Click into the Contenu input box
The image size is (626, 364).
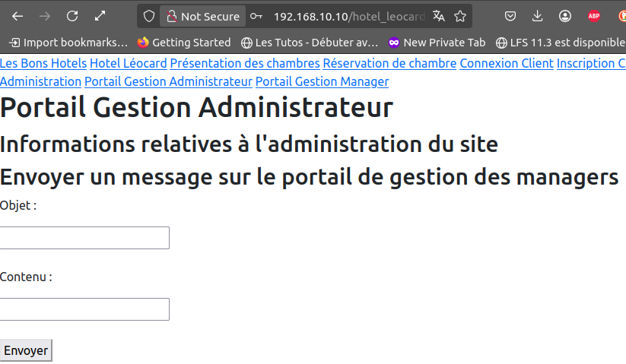tap(84, 309)
